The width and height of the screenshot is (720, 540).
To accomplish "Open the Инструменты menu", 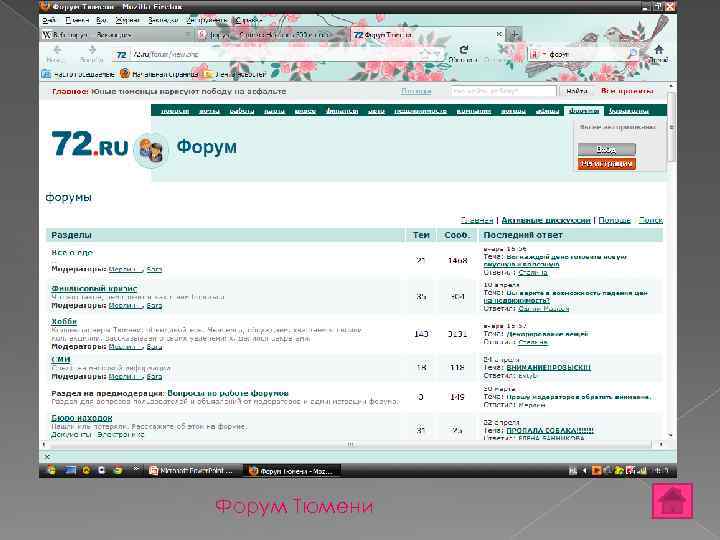I will coord(206,20).
